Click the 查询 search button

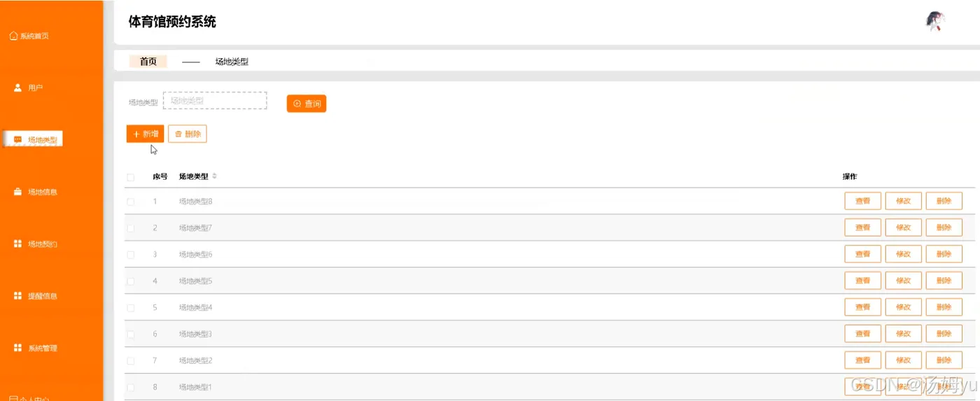click(x=307, y=104)
